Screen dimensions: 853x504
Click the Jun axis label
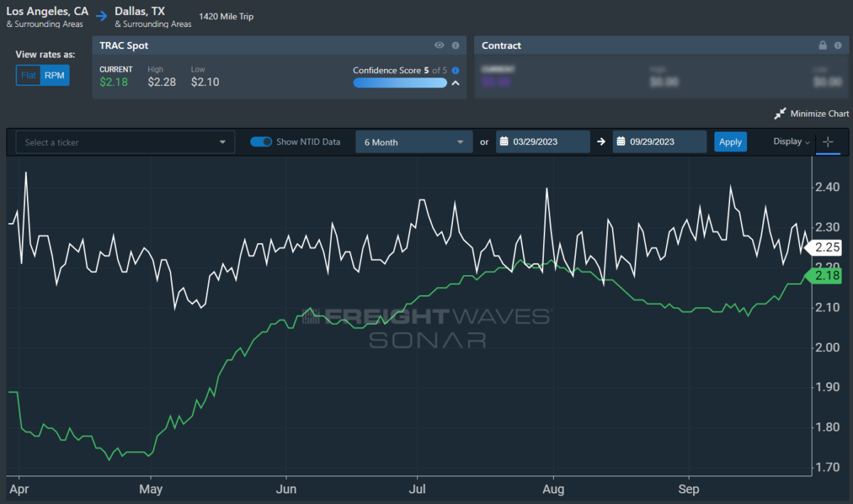[286, 490]
